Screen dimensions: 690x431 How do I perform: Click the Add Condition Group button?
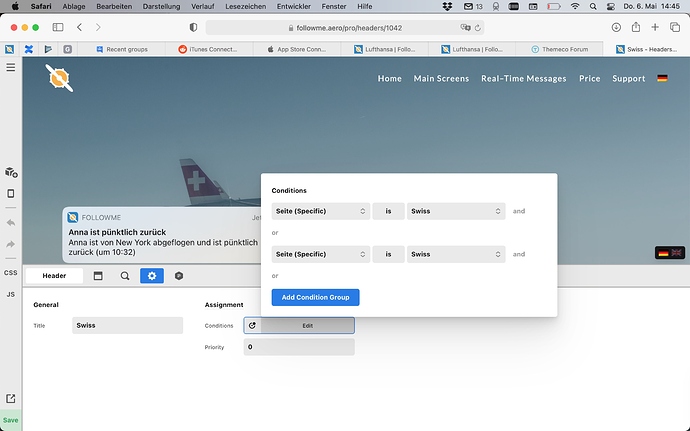coord(316,298)
